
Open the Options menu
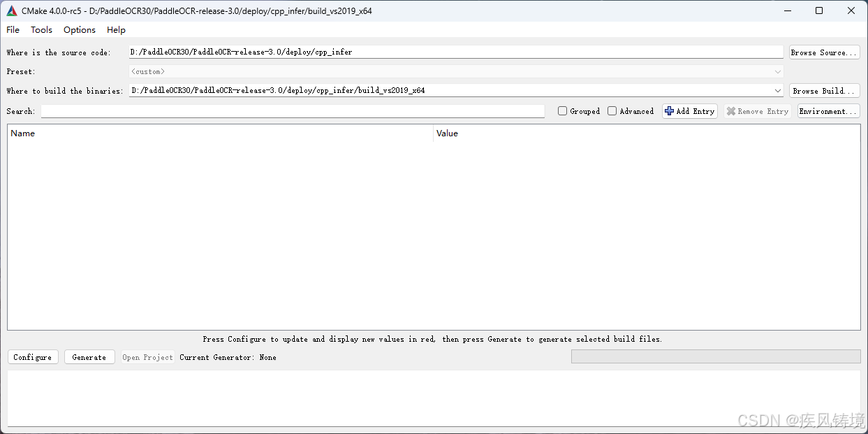(x=80, y=29)
